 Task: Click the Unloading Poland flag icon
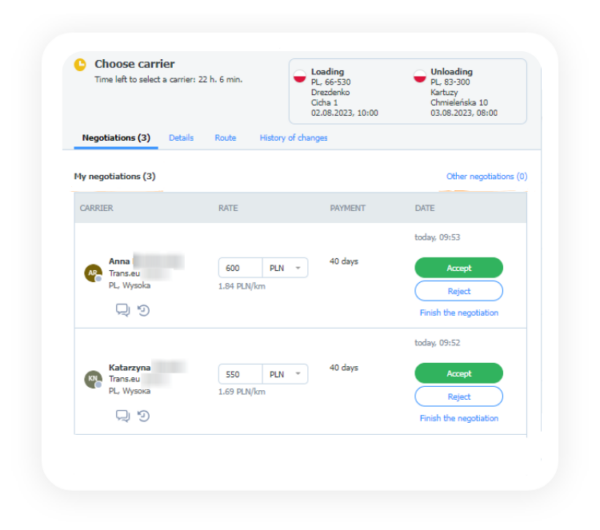point(420,76)
